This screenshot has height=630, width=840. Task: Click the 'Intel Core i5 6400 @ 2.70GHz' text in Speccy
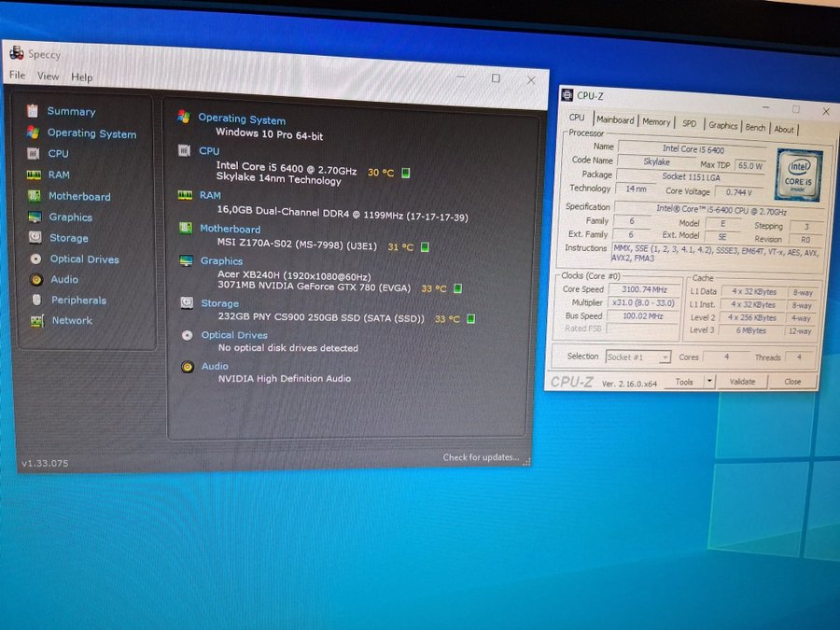tap(287, 168)
